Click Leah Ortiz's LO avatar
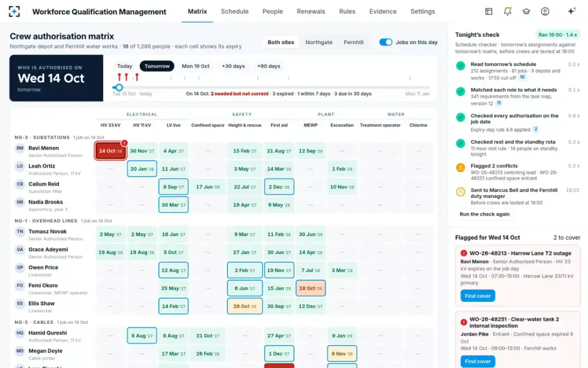Viewport: 588px width, 368px height. pos(20,166)
